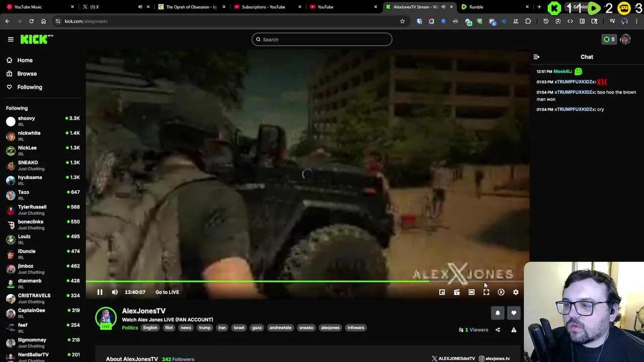Jump to live with Go to LIVE
The width and height of the screenshot is (644, 362).
pos(167,292)
